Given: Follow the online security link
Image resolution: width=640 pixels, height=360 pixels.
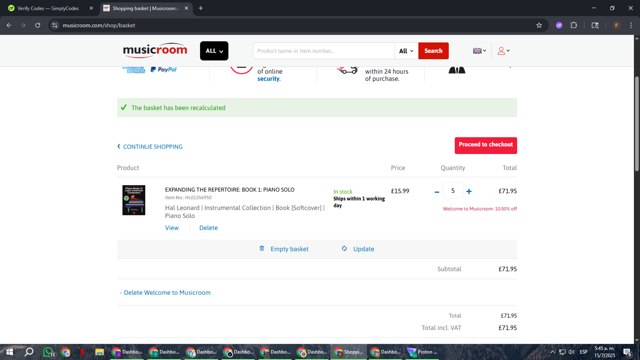Looking at the screenshot, I should point(268,79).
